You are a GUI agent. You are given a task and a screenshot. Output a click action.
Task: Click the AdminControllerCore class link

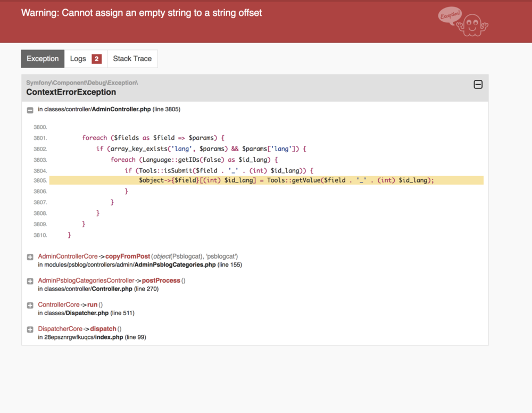point(68,256)
